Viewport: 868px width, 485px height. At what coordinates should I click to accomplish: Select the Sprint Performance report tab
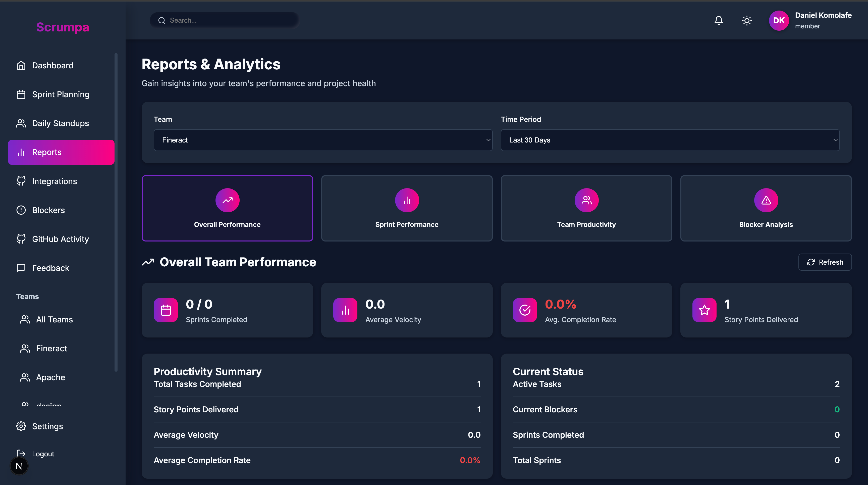click(x=407, y=208)
